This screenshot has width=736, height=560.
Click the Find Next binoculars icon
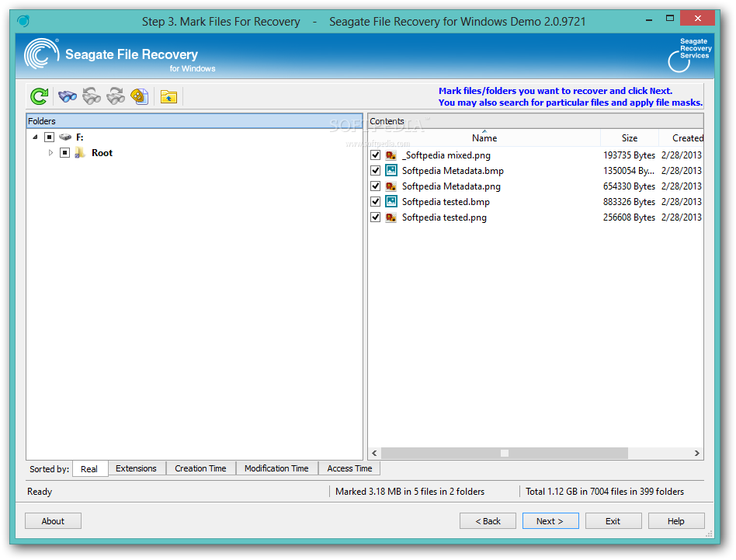pyautogui.click(x=116, y=96)
